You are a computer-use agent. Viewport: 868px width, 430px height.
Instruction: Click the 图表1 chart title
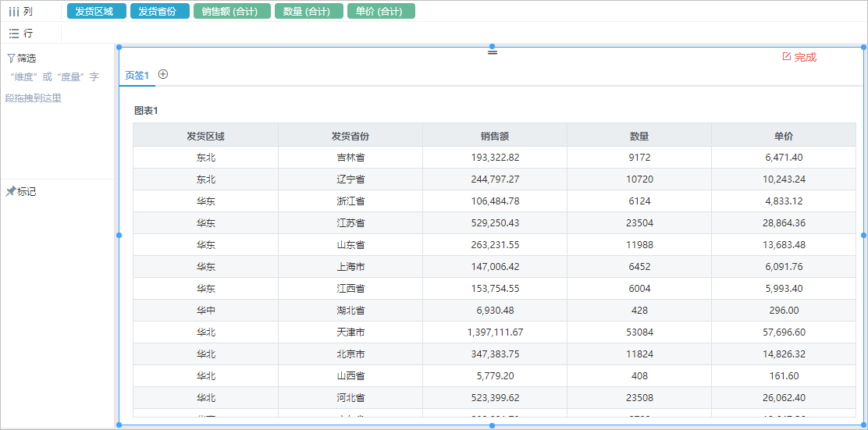pos(146,111)
